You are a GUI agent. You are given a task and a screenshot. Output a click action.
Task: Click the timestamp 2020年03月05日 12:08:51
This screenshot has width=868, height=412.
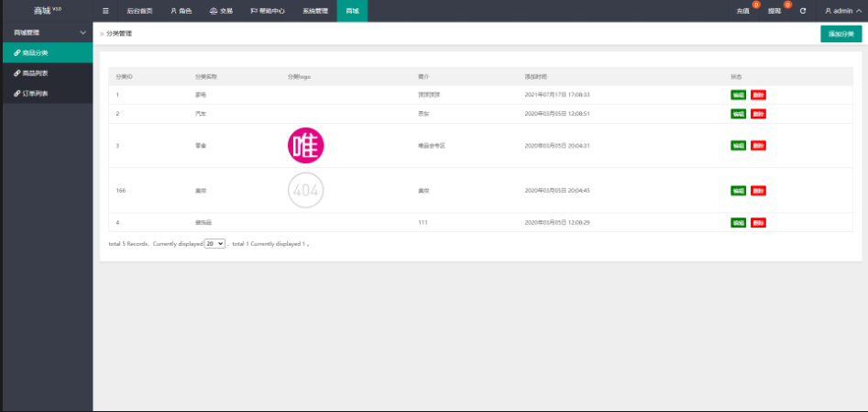[557, 114]
